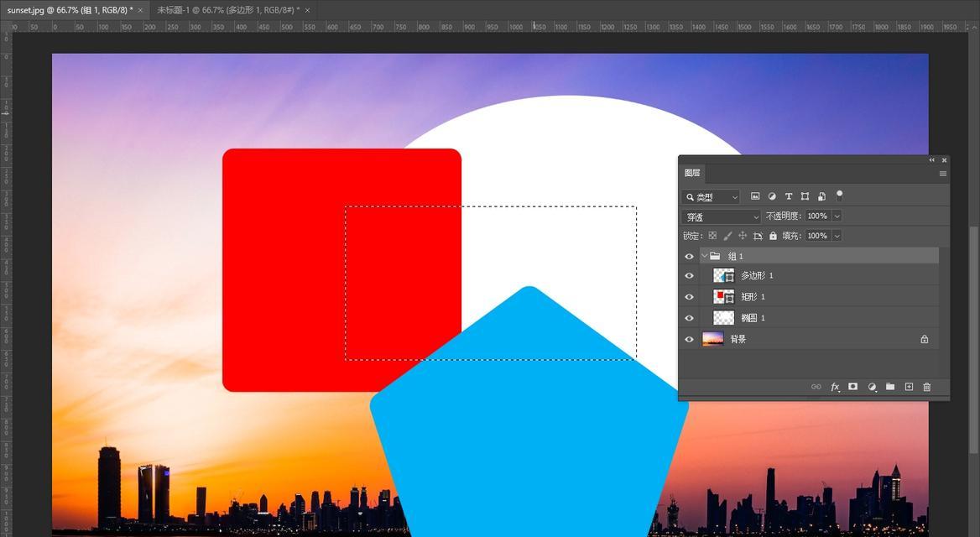Close the sunset.jpg document tab
Image resolution: width=980 pixels, height=537 pixels.
[140, 11]
